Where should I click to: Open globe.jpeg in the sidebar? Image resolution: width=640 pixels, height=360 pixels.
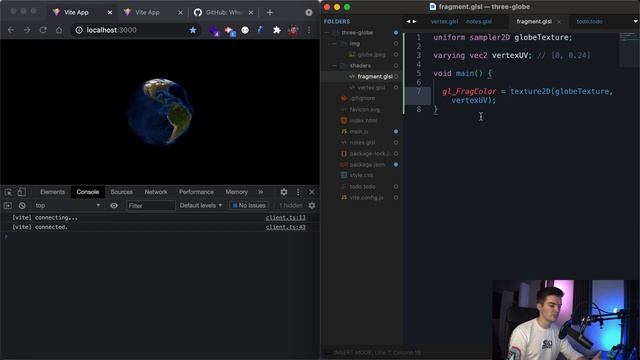pyautogui.click(x=371, y=55)
